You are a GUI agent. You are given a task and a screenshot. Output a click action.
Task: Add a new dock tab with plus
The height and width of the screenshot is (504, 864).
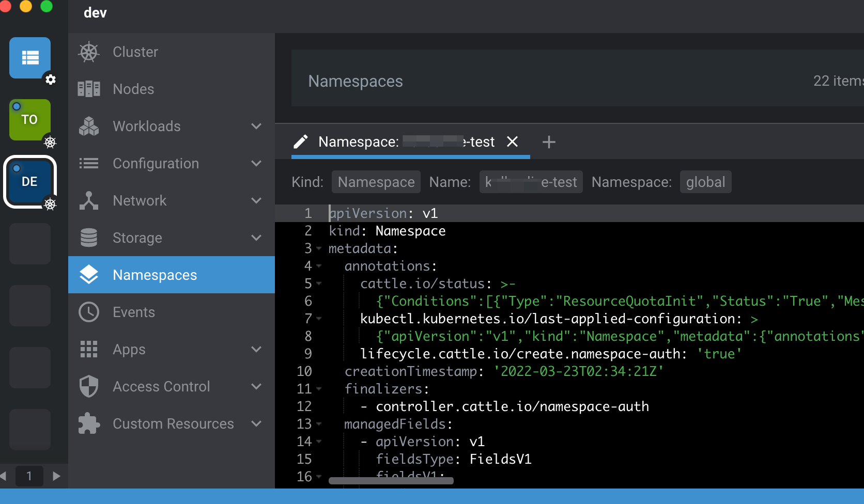pos(549,141)
